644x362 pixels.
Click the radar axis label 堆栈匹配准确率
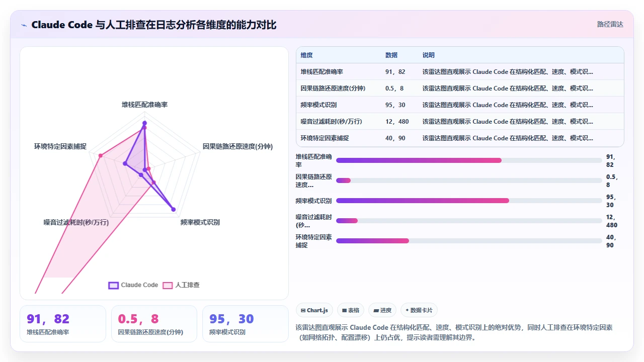point(144,105)
